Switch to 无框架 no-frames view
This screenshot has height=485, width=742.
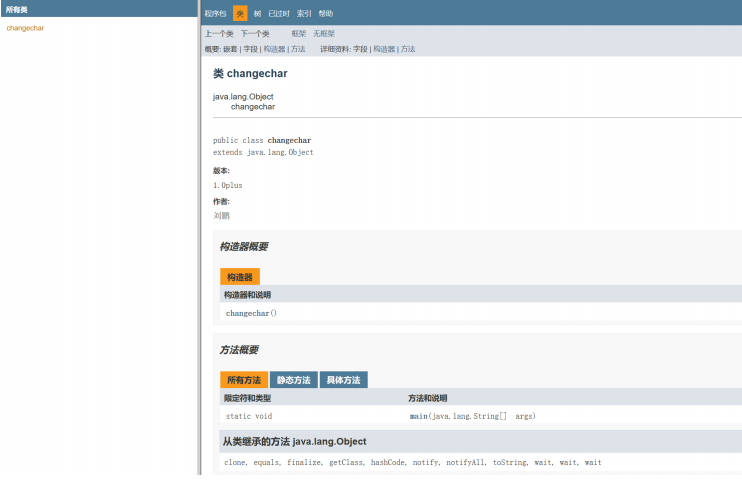coord(324,34)
